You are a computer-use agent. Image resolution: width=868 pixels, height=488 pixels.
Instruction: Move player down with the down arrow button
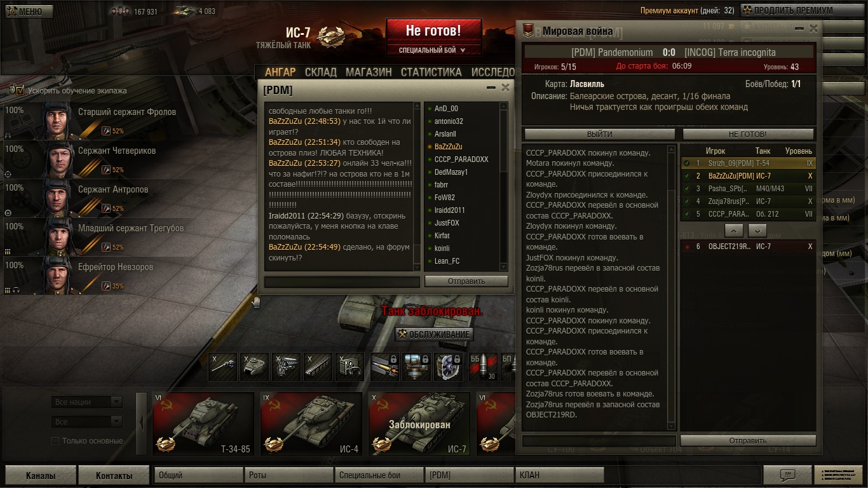click(757, 230)
